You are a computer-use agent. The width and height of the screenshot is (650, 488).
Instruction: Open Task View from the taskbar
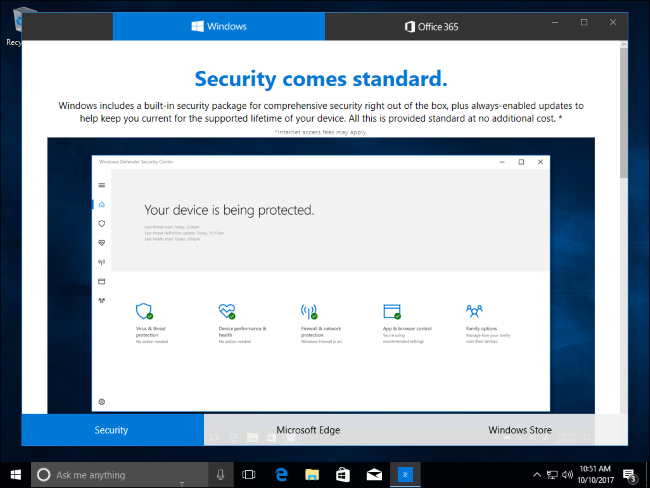point(249,475)
